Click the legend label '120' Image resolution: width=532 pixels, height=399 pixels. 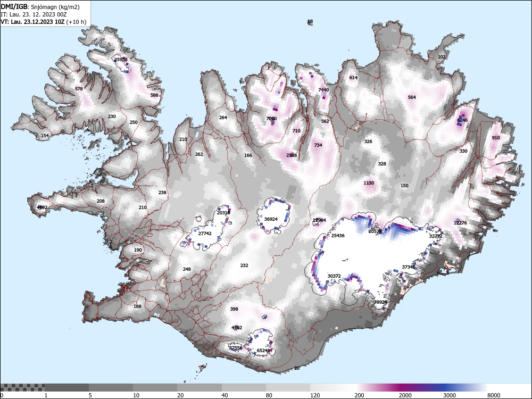(x=315, y=395)
